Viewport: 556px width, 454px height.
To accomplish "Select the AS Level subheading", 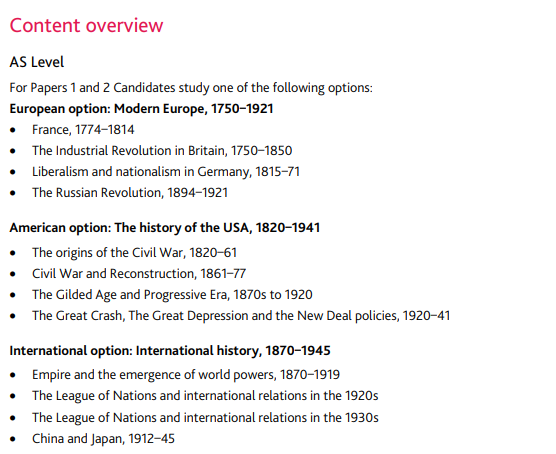I will tap(37, 62).
